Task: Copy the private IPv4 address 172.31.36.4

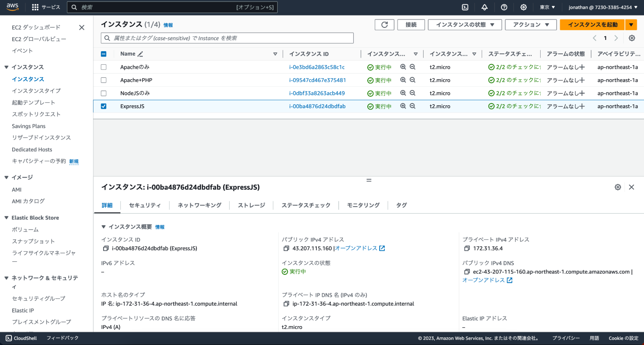Action: click(467, 248)
